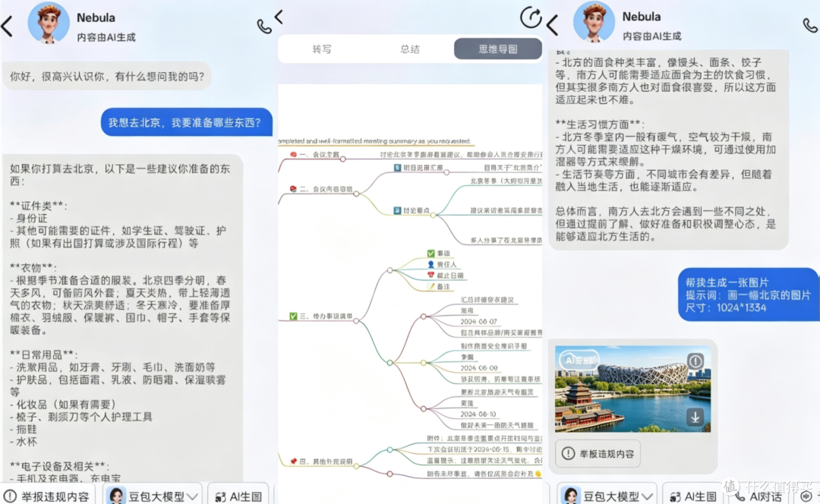Tap the 2024-06-09 date in the mind map
The image size is (820, 504).
coord(478,367)
